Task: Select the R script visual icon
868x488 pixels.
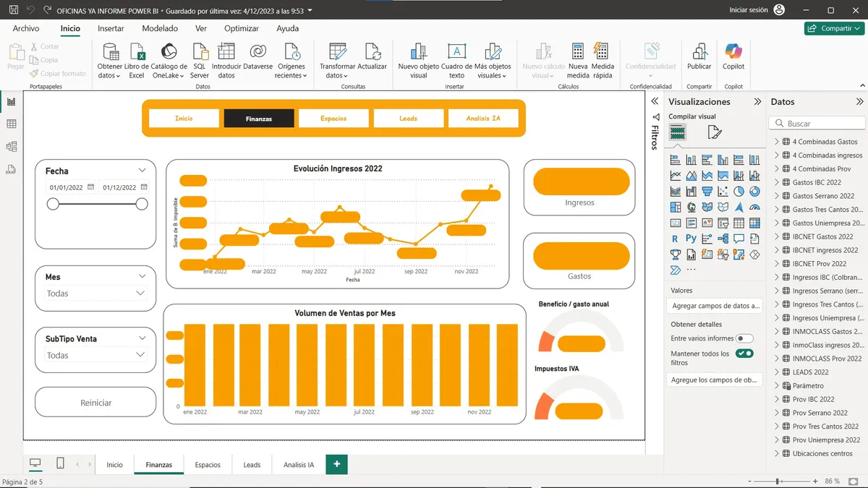Action: click(675, 239)
